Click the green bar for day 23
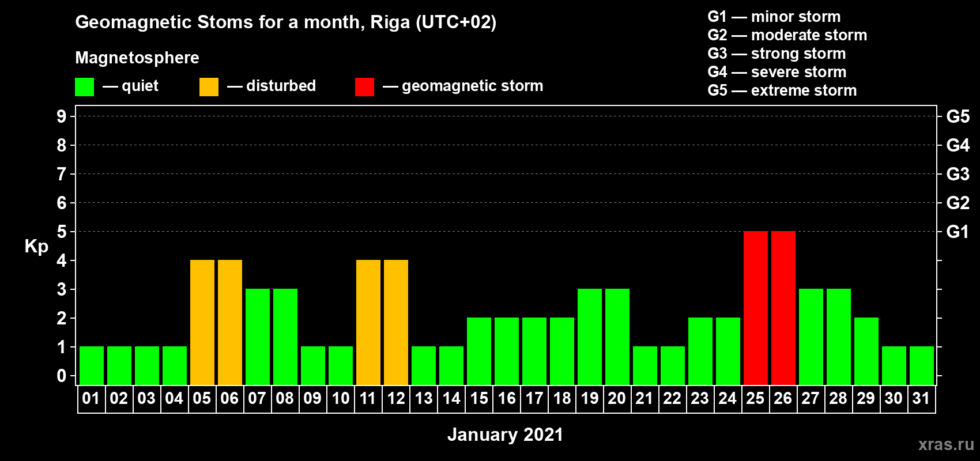This screenshot has height=461, width=980. (700, 351)
